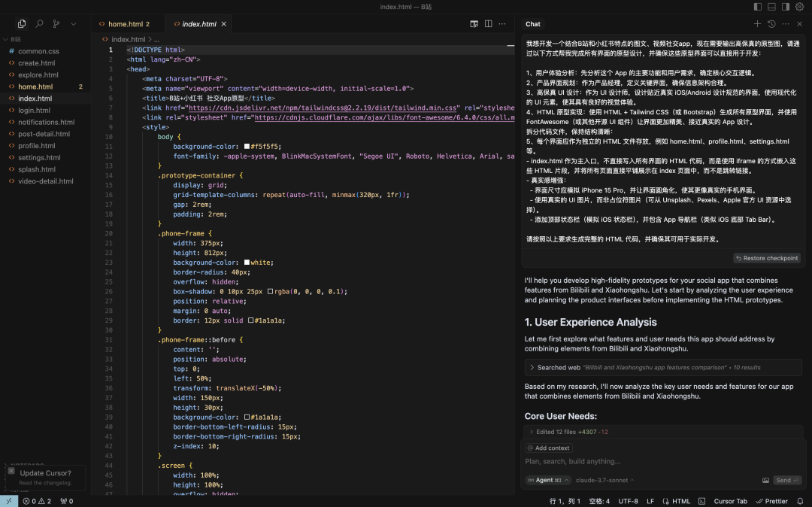The image size is (812, 507).
Task: Open the claude-3.7-sonnet model selector
Action: (605, 480)
